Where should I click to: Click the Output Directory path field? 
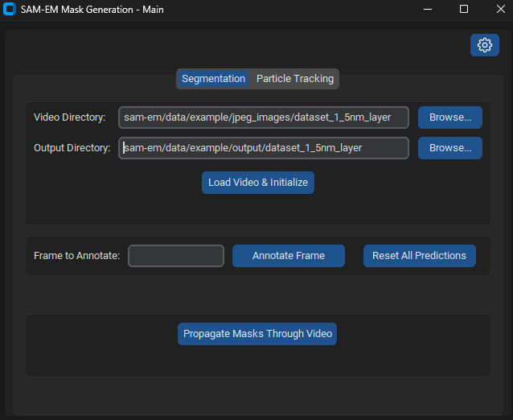(263, 148)
